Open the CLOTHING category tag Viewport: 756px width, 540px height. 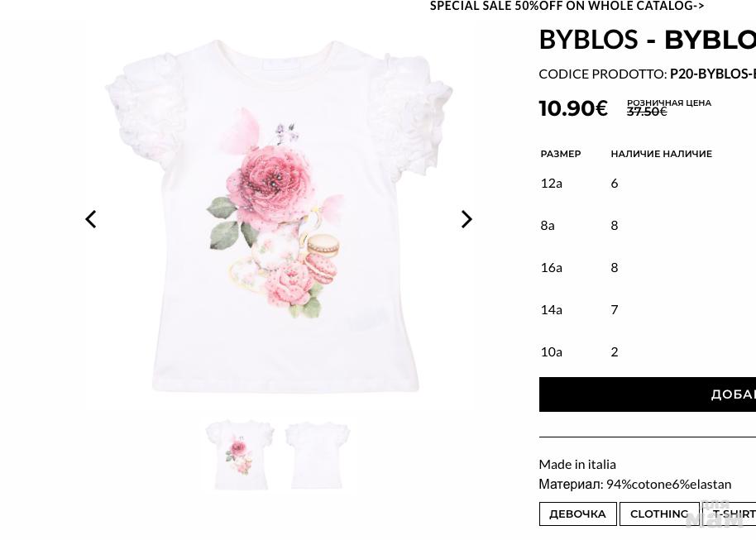tap(658, 514)
